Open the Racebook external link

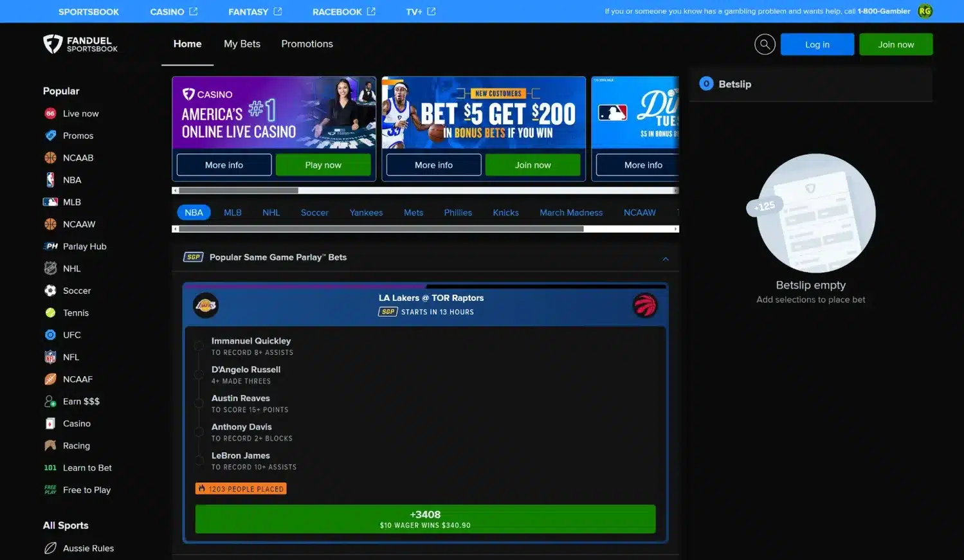tap(344, 12)
